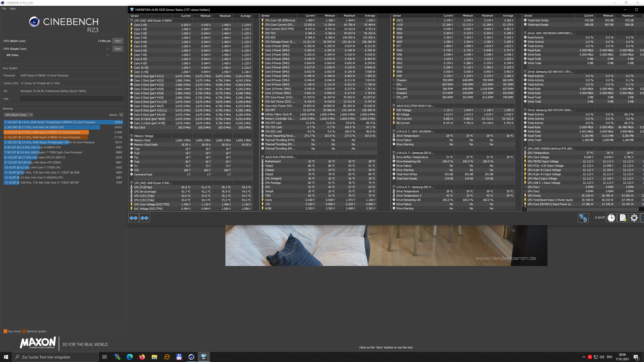The image size is (644, 362).
Task: Select the CPU (Tctl/Tdie) temperature row
Action: point(191,187)
